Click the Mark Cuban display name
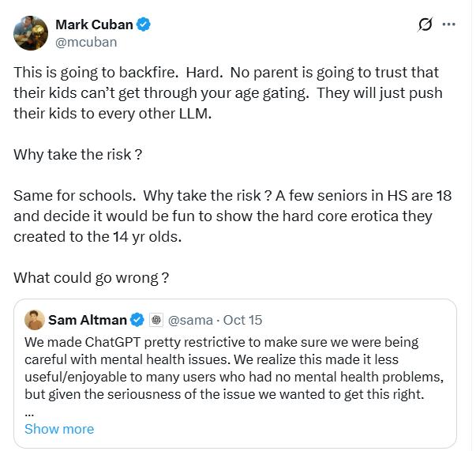This screenshot has height=451, width=476. coord(94,24)
